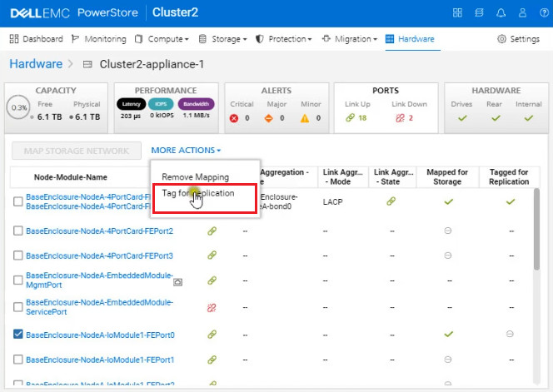Click the Dashboard grid icon
Screen dimensions: 553x392
point(14,39)
